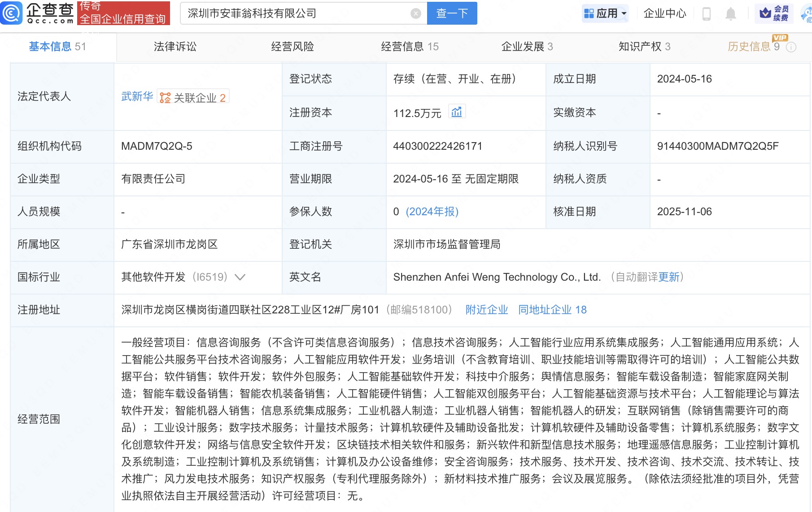
Task: Open 企业中心 link
Action: click(x=665, y=13)
